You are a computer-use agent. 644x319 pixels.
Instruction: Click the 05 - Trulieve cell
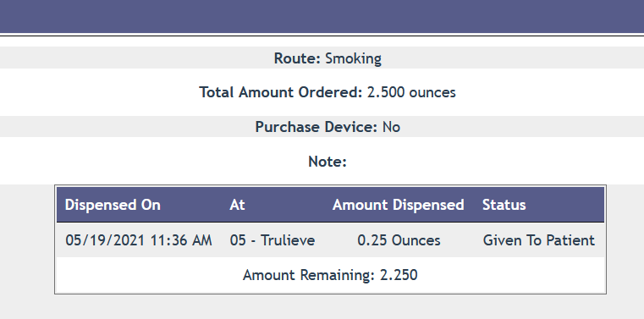272,240
